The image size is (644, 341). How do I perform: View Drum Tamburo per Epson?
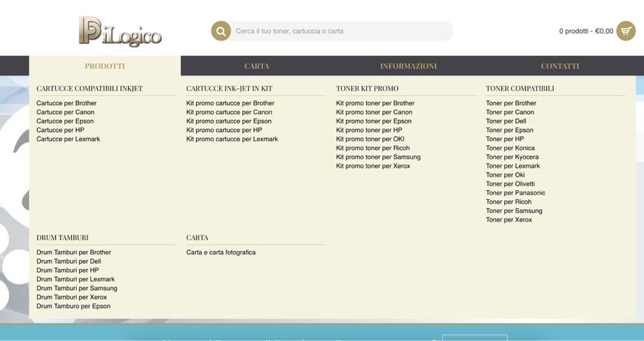click(x=73, y=306)
